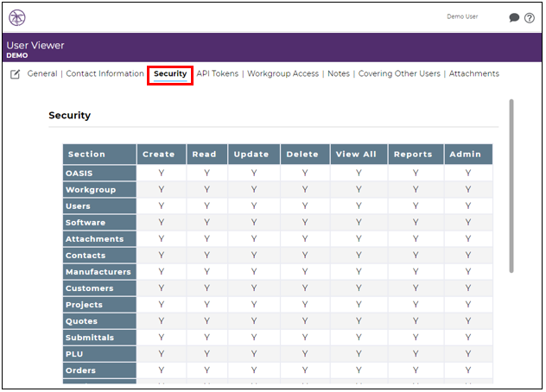Screen dimensions: 546x392
Task: Click the Section column header
Action: 99,155
